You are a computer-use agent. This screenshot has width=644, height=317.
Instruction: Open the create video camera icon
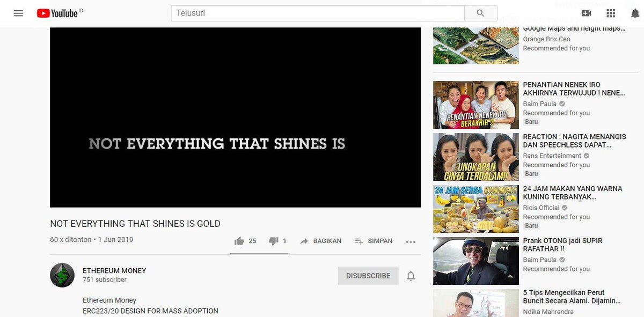point(586,13)
